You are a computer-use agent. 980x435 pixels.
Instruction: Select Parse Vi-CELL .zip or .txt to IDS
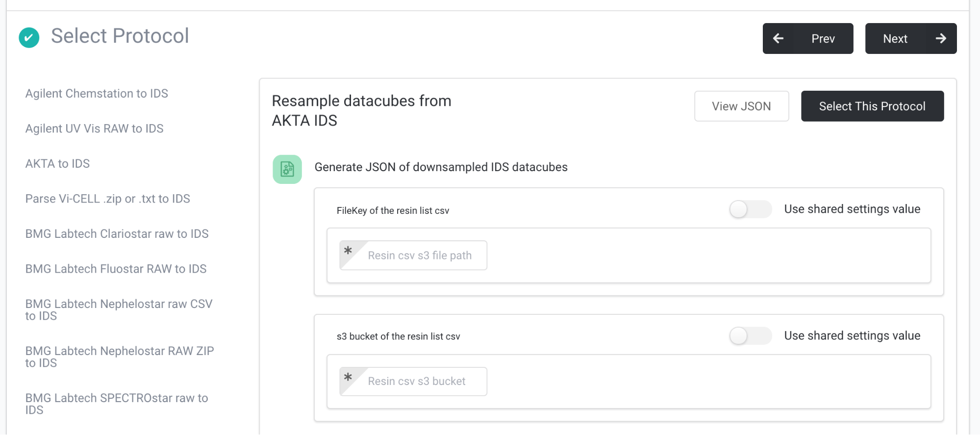(107, 199)
